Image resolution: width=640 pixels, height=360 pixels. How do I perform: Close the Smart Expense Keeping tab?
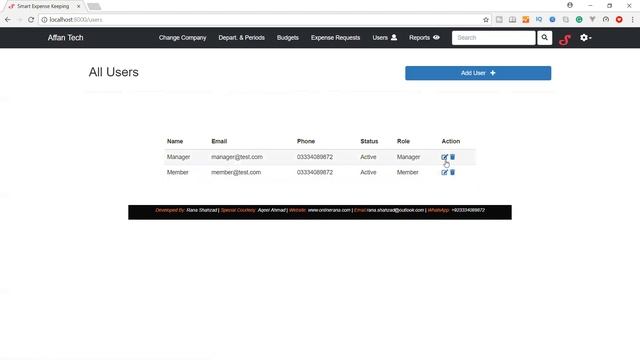[78, 6]
